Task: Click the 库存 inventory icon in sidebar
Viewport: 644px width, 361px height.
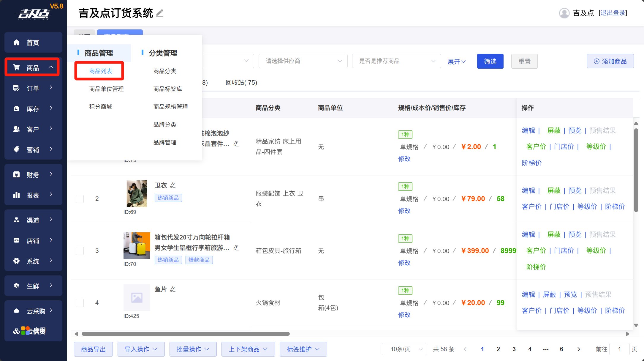Action: tap(17, 108)
